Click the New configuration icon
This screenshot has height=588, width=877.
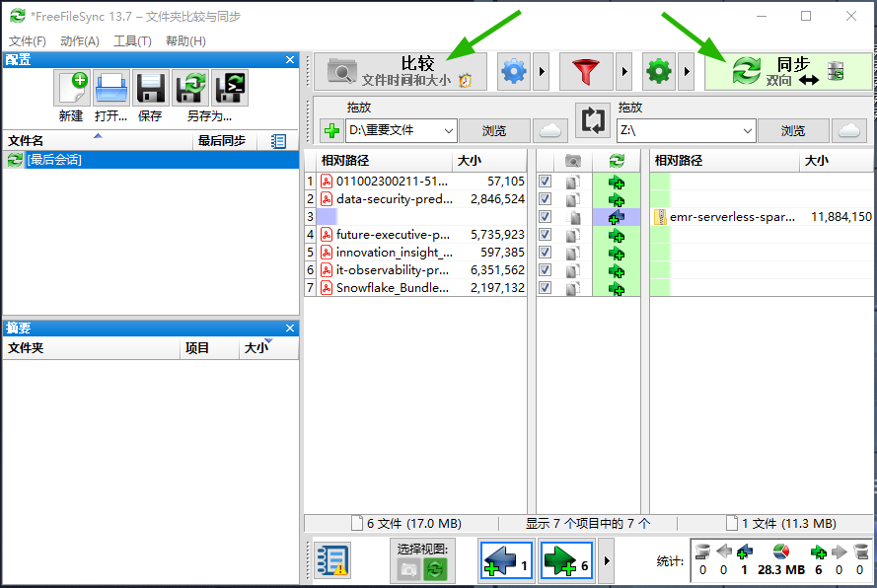[72, 87]
